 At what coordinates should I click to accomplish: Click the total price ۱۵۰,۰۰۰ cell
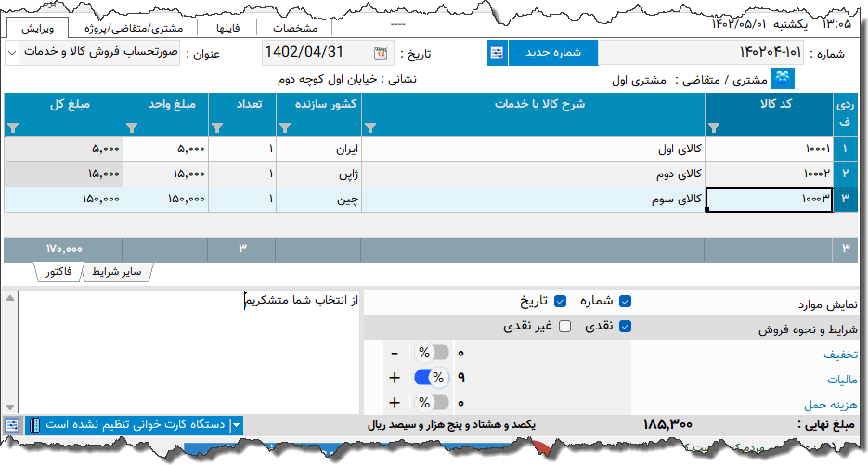click(x=63, y=200)
